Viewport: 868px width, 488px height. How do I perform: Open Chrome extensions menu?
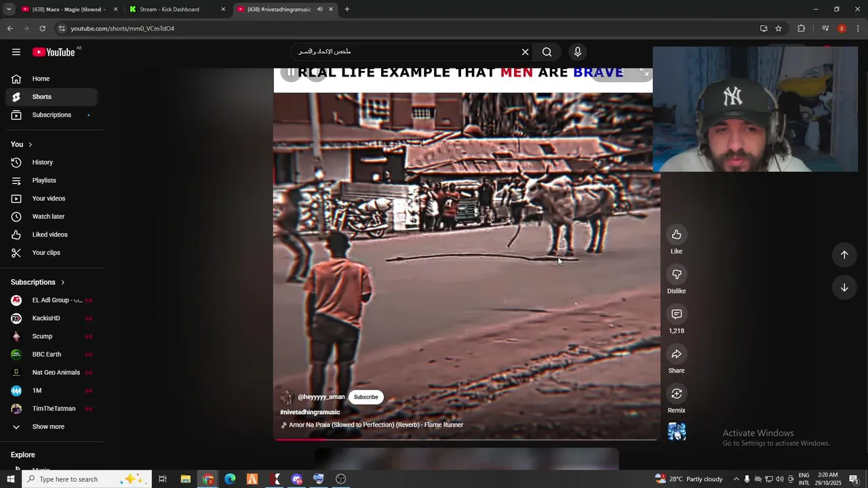click(x=801, y=28)
